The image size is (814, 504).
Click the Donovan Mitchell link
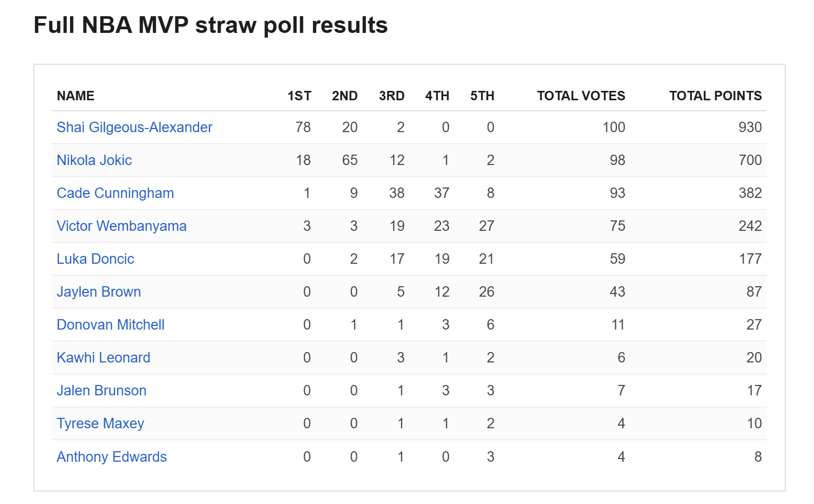click(110, 325)
